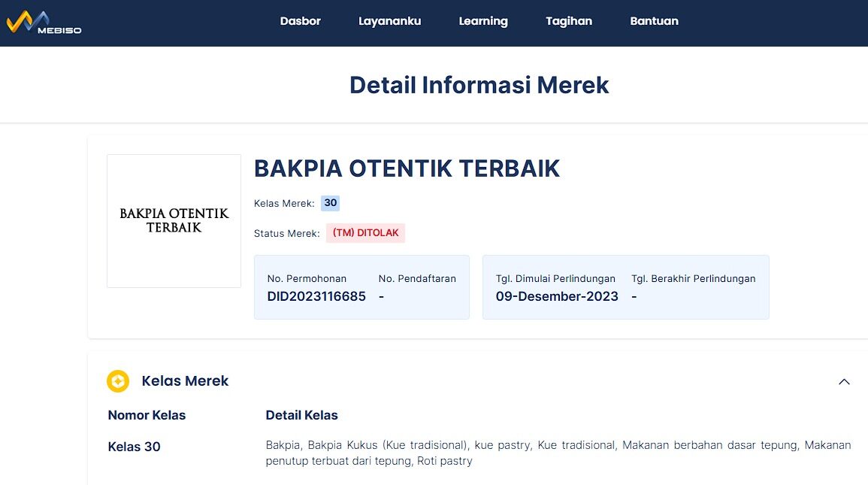Click the BAKPIA OTENTIK TERBAIK title
Screen dimensions: 868x485
(x=407, y=168)
